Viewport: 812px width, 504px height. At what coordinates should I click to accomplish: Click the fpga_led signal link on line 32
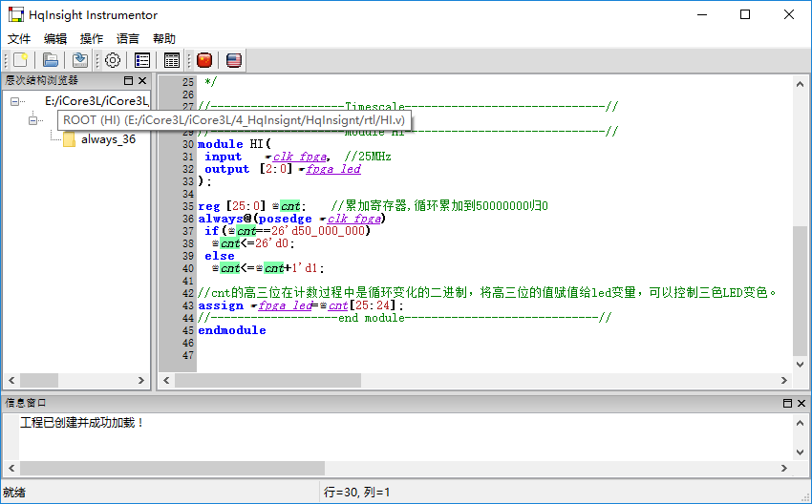coord(333,169)
